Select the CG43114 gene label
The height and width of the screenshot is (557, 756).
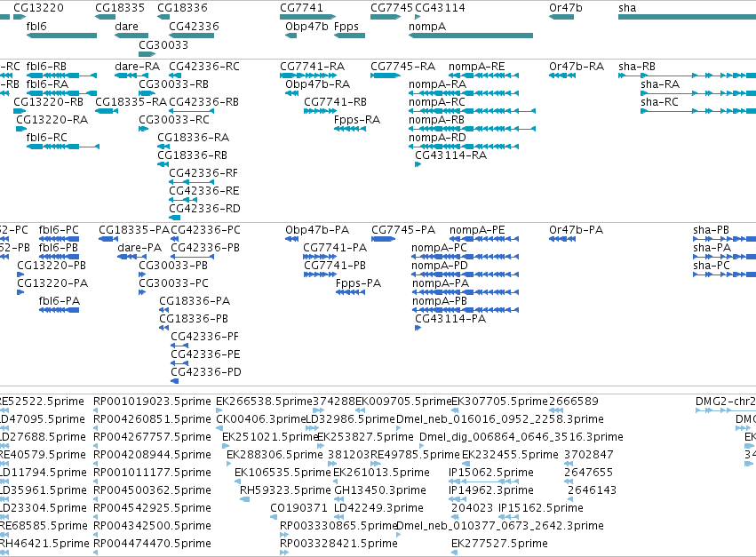pyautogui.click(x=441, y=8)
